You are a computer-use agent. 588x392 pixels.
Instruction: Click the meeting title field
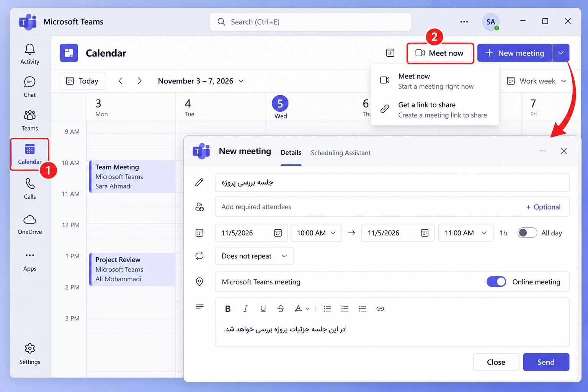point(392,183)
